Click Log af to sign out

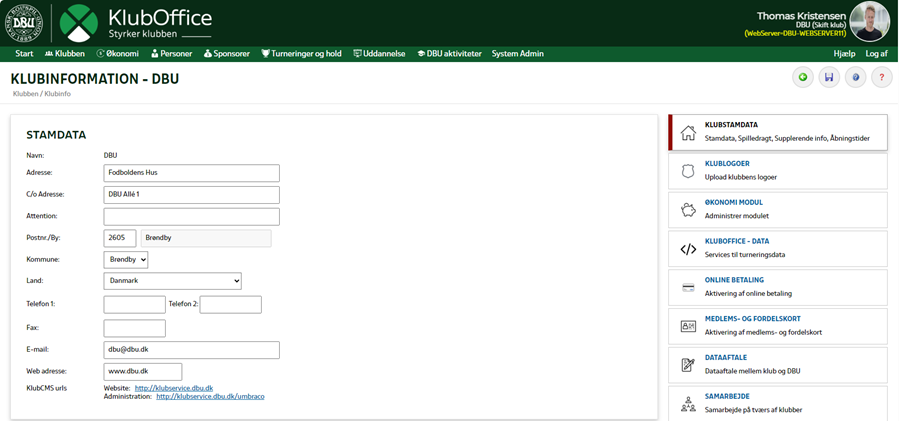click(x=876, y=53)
